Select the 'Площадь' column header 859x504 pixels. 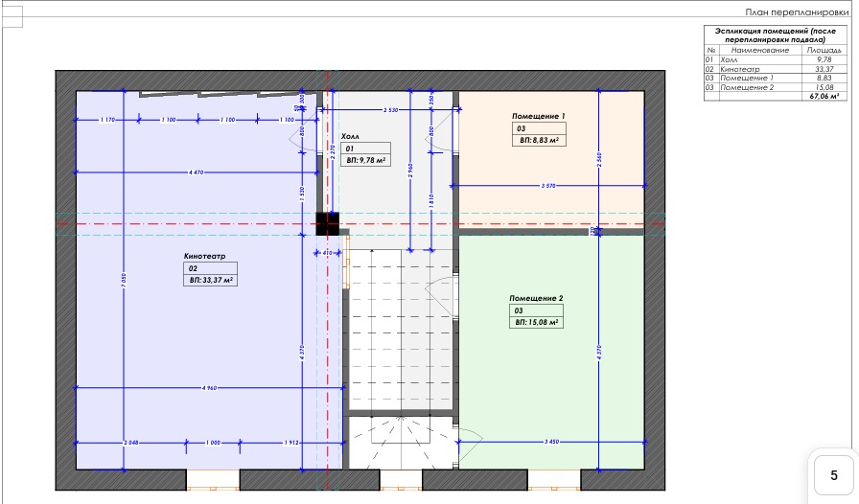click(x=824, y=50)
